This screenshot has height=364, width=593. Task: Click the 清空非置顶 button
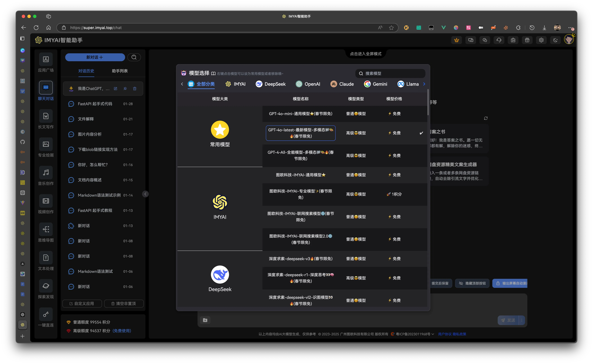click(124, 304)
